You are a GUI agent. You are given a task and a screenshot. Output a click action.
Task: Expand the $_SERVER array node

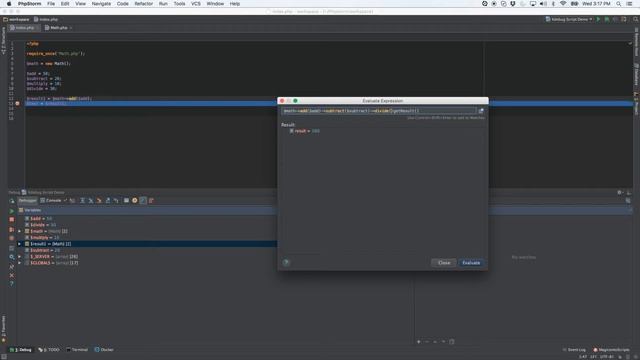pos(19,257)
